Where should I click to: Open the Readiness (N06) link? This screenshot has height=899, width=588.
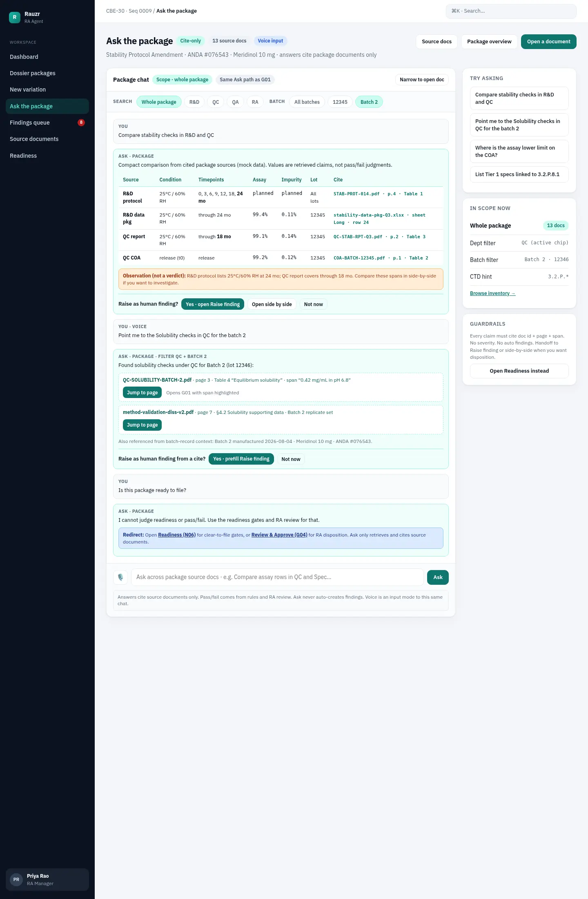[x=177, y=535]
